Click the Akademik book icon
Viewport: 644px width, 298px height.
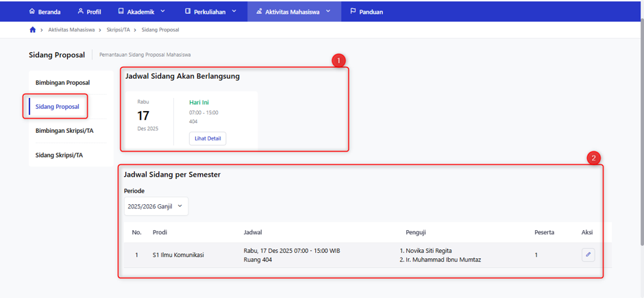pos(121,12)
